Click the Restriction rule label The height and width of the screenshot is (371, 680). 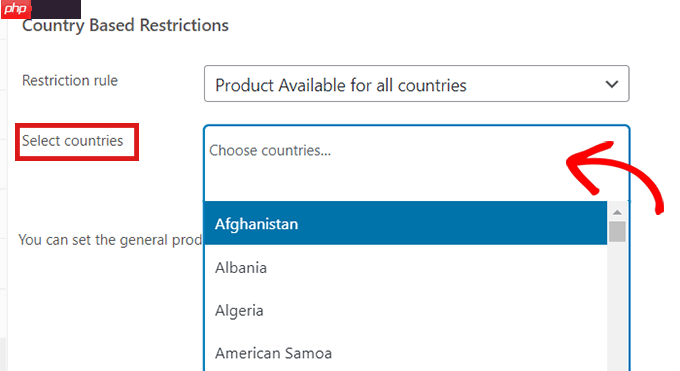click(70, 81)
